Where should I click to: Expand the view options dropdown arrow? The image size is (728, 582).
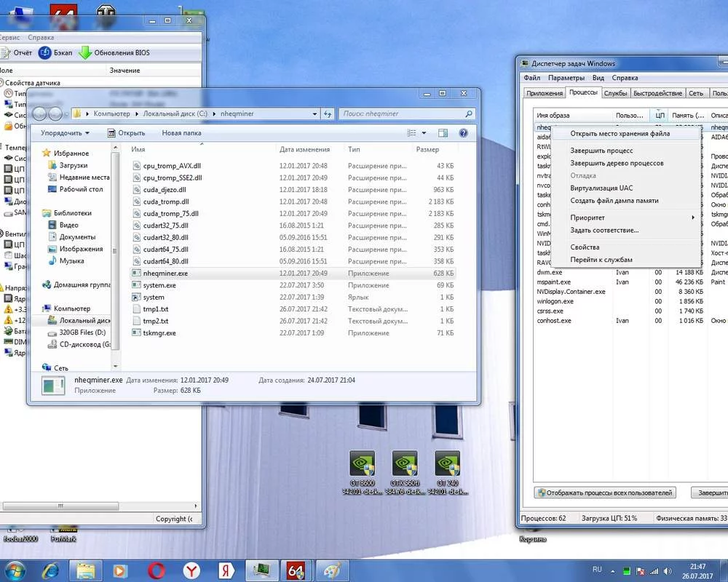tap(424, 133)
